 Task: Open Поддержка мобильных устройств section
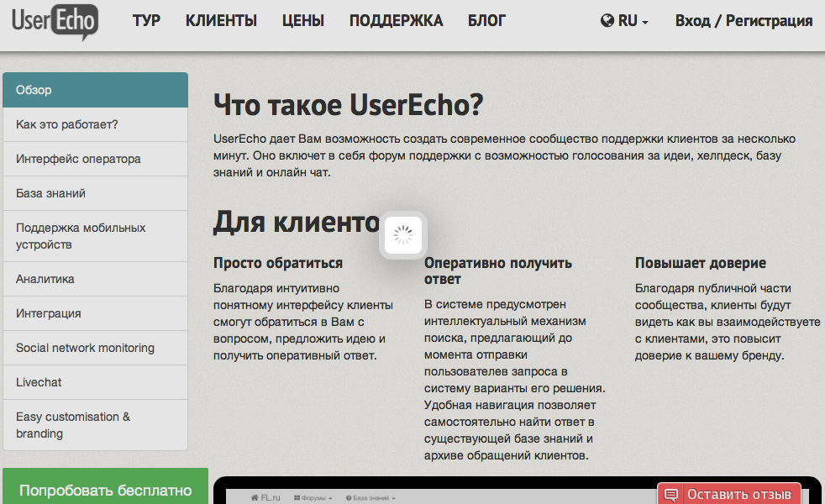(95, 236)
